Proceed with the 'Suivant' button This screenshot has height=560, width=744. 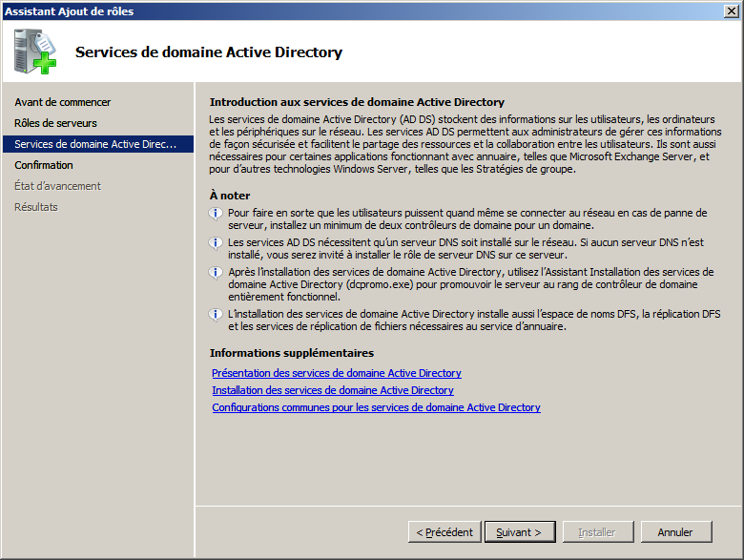519,531
